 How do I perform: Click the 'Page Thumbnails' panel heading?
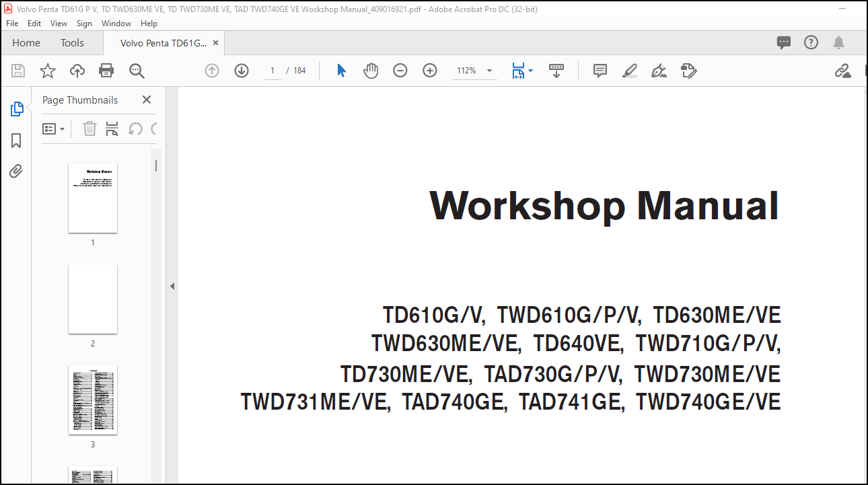point(80,100)
